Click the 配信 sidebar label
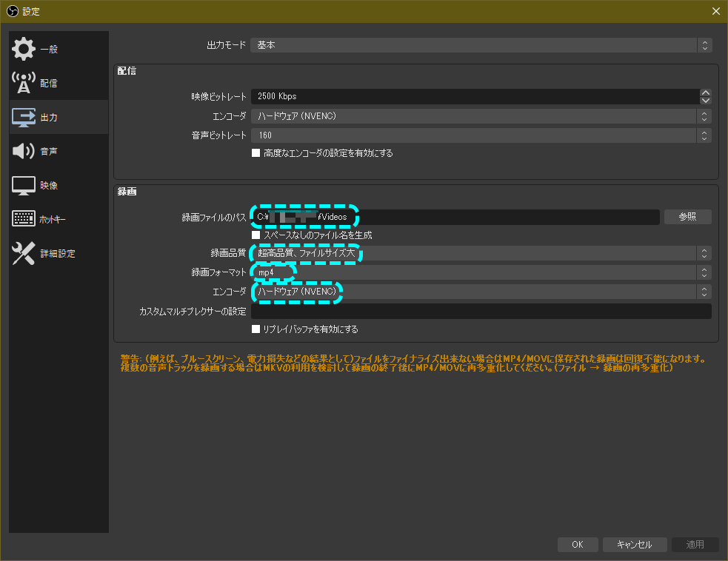Image resolution: width=728 pixels, height=561 pixels. 49,83
